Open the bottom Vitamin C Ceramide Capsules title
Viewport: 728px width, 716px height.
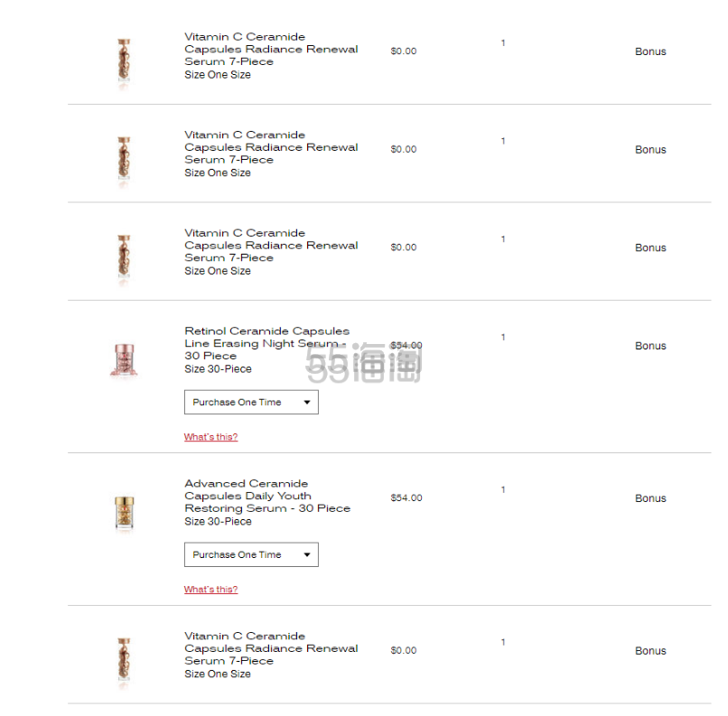point(271,648)
